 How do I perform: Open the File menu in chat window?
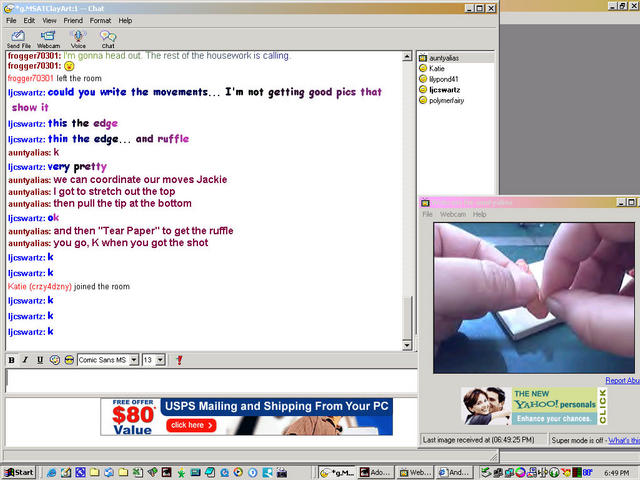click(x=11, y=20)
